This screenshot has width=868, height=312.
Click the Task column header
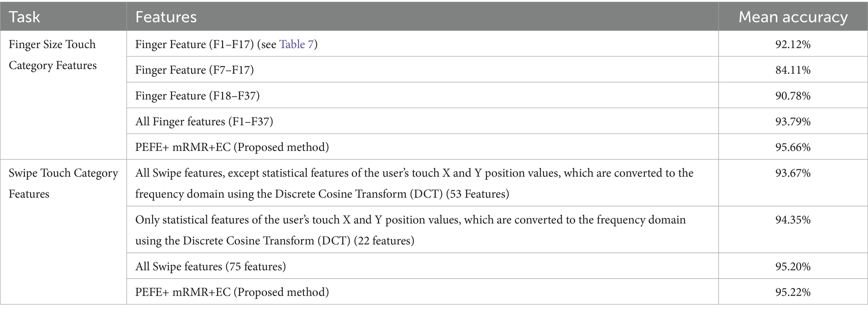tap(24, 17)
